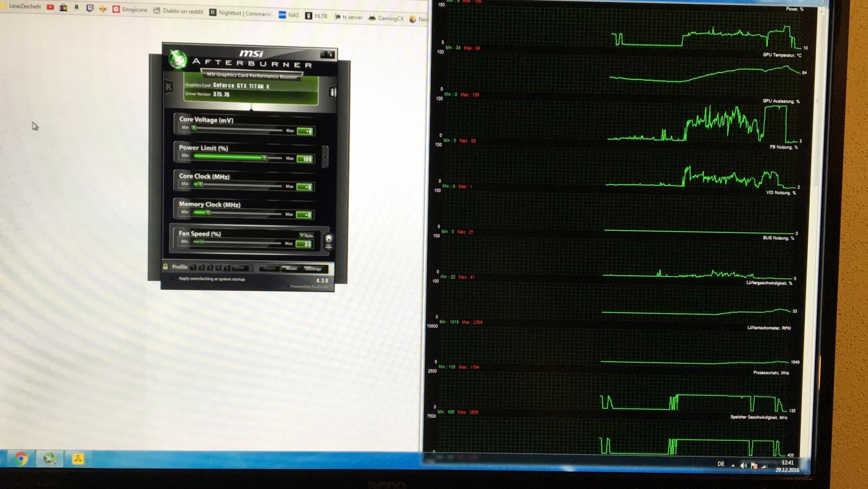868x489 pixels.
Task: Open the Nightbot Commands bookmark
Action: (240, 13)
